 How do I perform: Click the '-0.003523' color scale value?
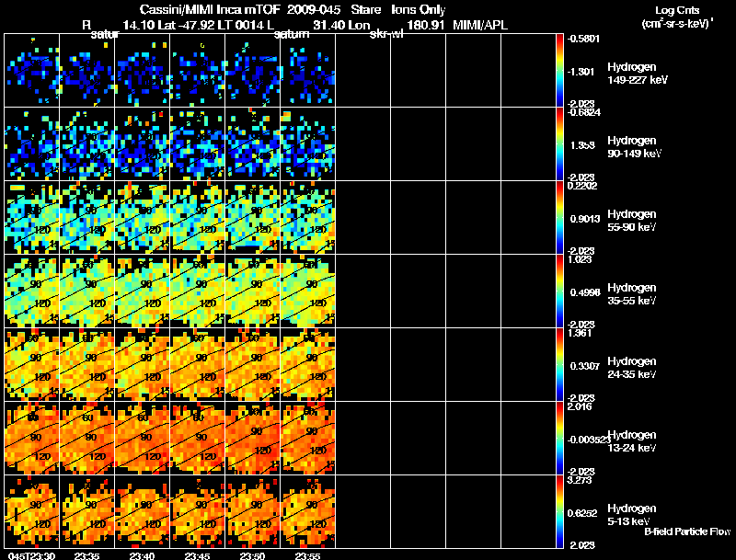589,440
